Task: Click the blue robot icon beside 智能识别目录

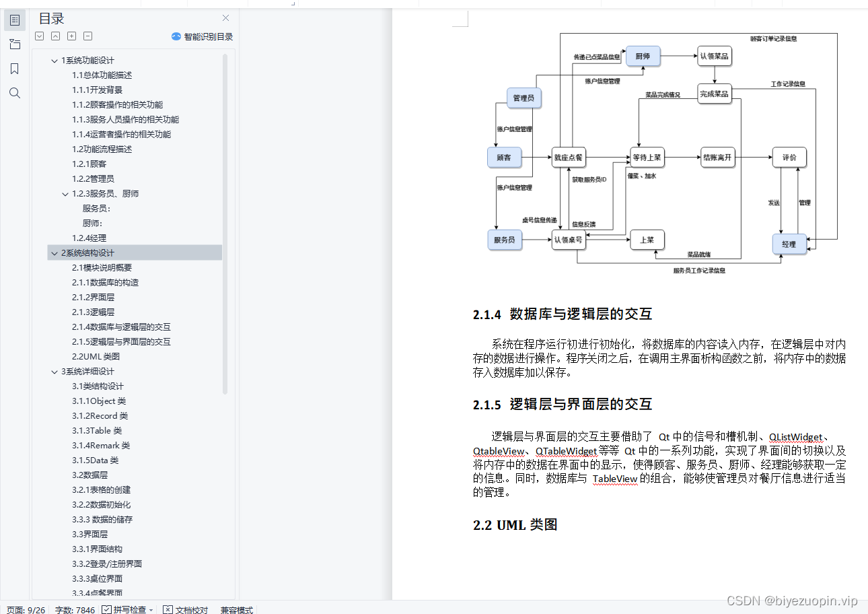Action: point(176,36)
